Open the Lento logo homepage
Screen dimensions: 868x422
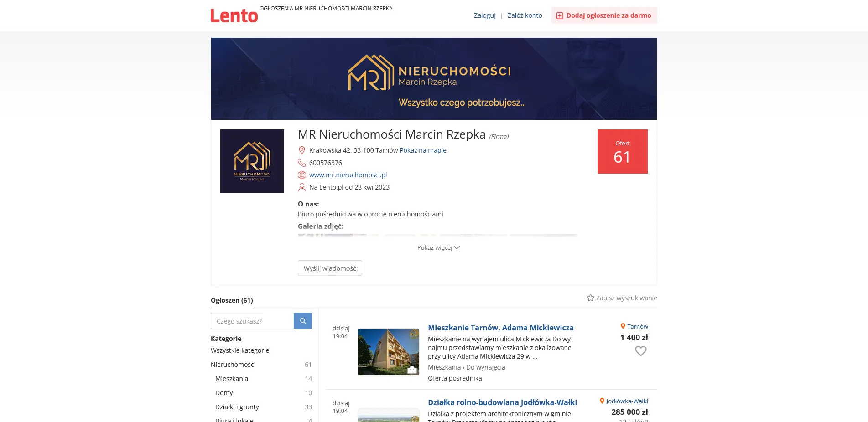click(x=234, y=15)
